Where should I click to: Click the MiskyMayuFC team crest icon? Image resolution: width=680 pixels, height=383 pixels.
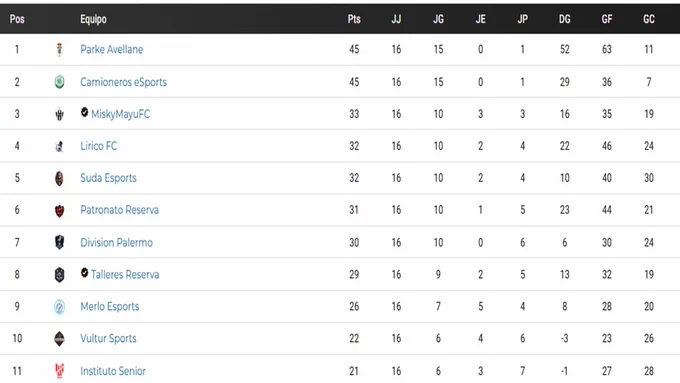pyautogui.click(x=59, y=114)
